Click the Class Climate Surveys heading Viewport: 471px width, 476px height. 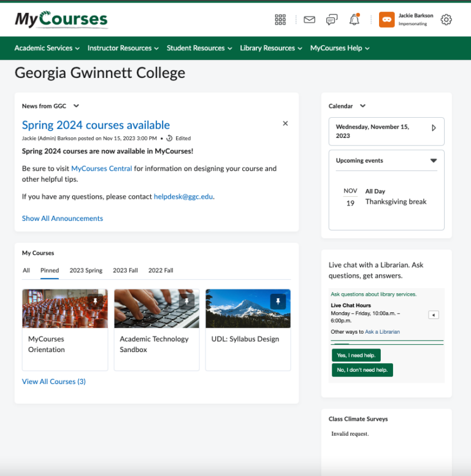tap(358, 419)
